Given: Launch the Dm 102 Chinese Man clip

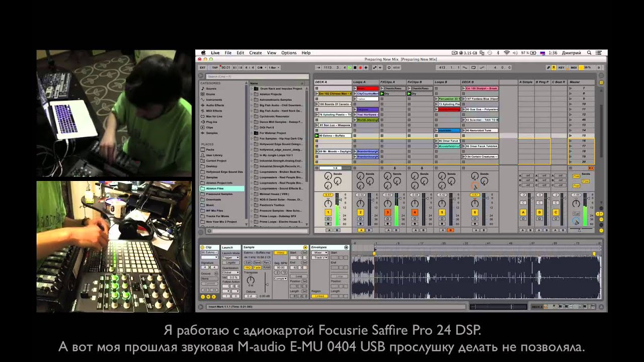Looking at the screenshot, I should click(x=317, y=94).
